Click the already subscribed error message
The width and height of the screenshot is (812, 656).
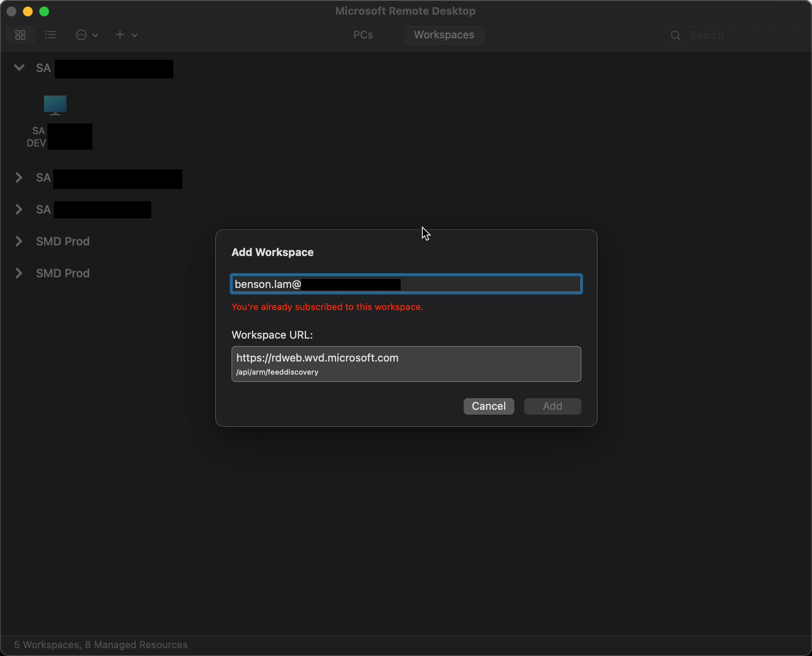(327, 307)
